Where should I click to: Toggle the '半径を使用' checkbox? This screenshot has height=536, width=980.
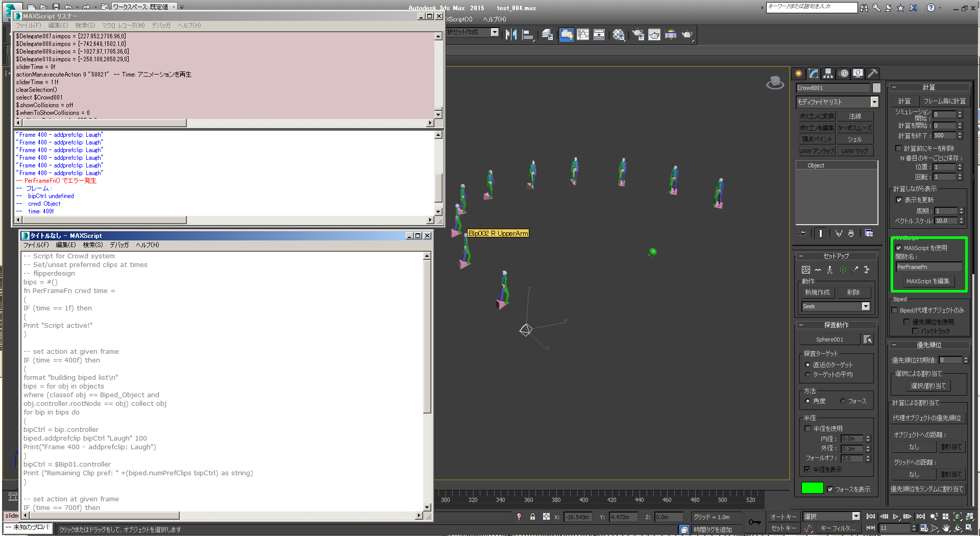[807, 429]
